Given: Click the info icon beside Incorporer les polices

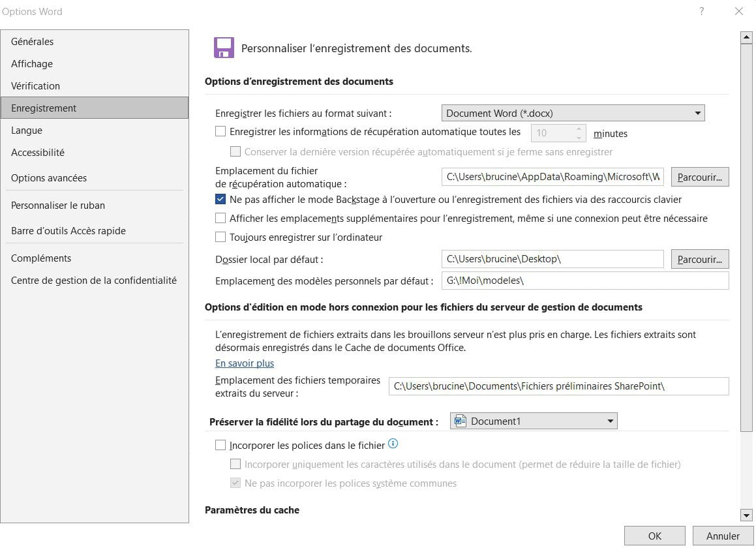Looking at the screenshot, I should click(x=393, y=444).
